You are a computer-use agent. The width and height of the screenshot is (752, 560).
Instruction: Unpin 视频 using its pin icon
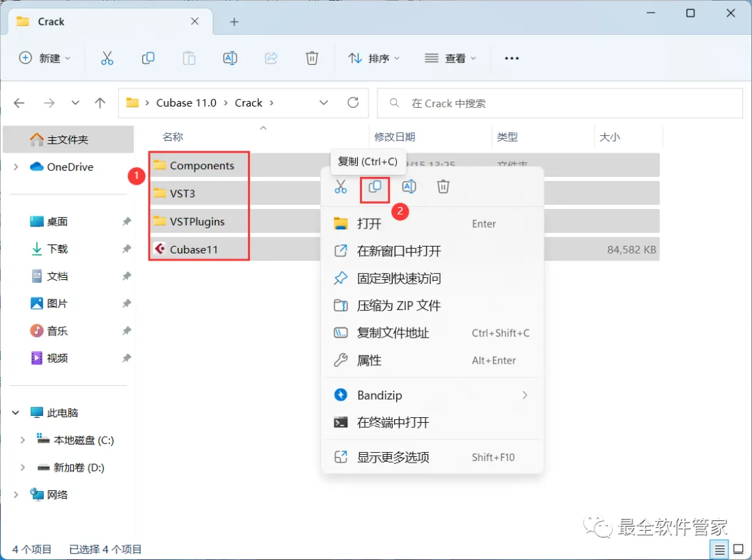coord(127,359)
